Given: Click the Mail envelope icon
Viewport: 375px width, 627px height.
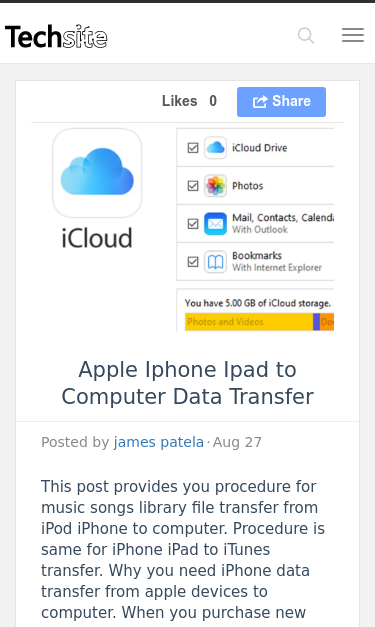Looking at the screenshot, I should point(215,224).
